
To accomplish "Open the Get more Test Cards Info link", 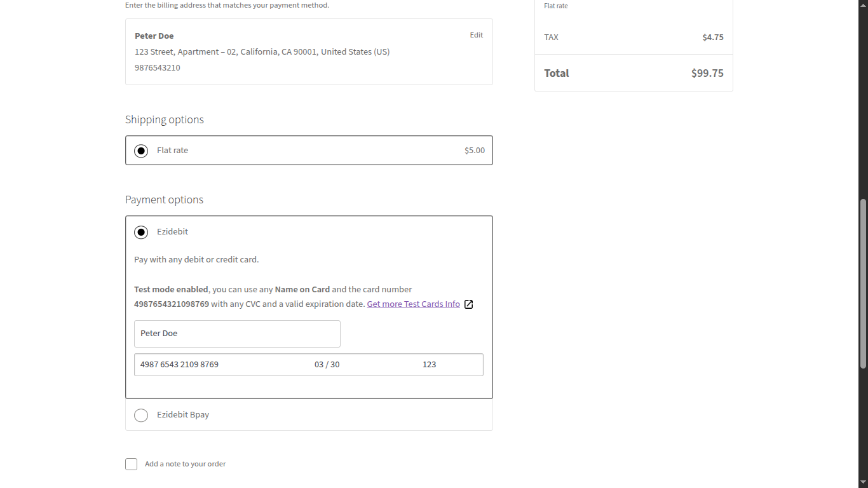I will (x=413, y=304).
